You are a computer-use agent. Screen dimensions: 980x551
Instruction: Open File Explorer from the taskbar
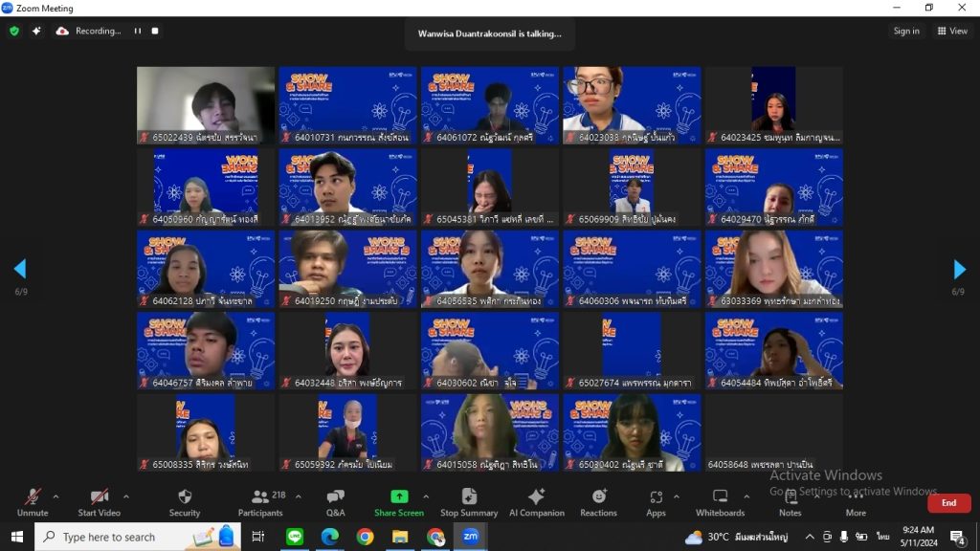[x=400, y=537]
